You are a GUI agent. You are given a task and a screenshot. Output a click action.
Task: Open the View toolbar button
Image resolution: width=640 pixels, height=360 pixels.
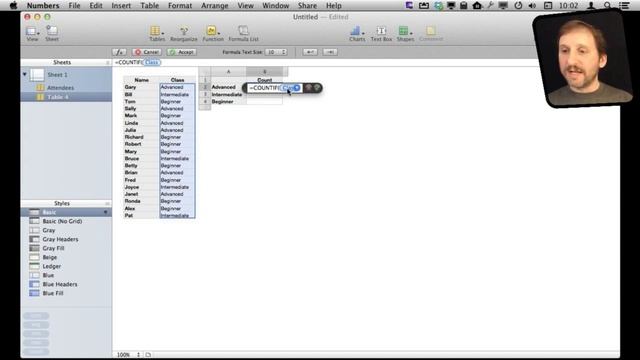coord(32,33)
